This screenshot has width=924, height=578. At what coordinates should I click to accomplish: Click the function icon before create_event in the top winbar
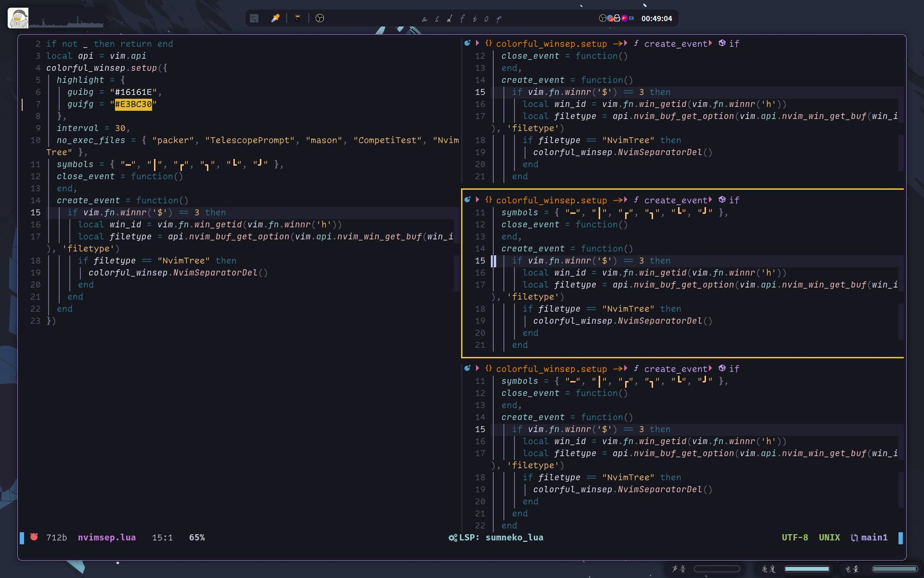636,43
